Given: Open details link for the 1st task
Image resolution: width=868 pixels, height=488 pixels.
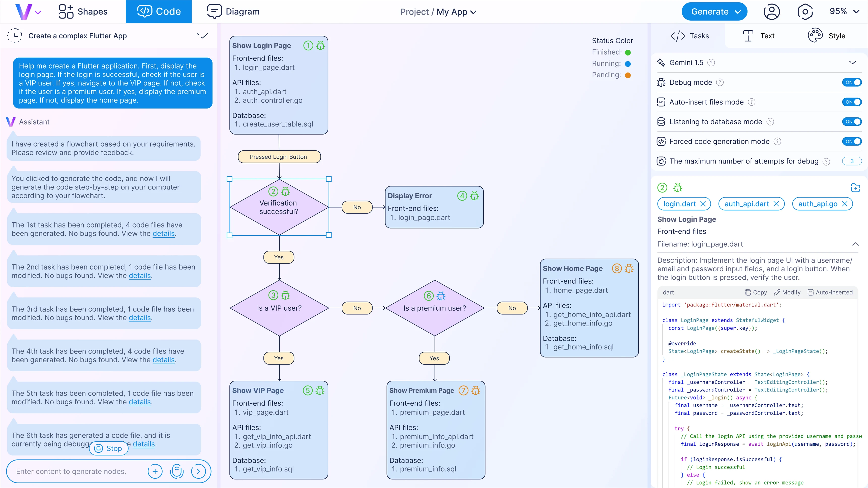Looking at the screenshot, I should coord(163,233).
